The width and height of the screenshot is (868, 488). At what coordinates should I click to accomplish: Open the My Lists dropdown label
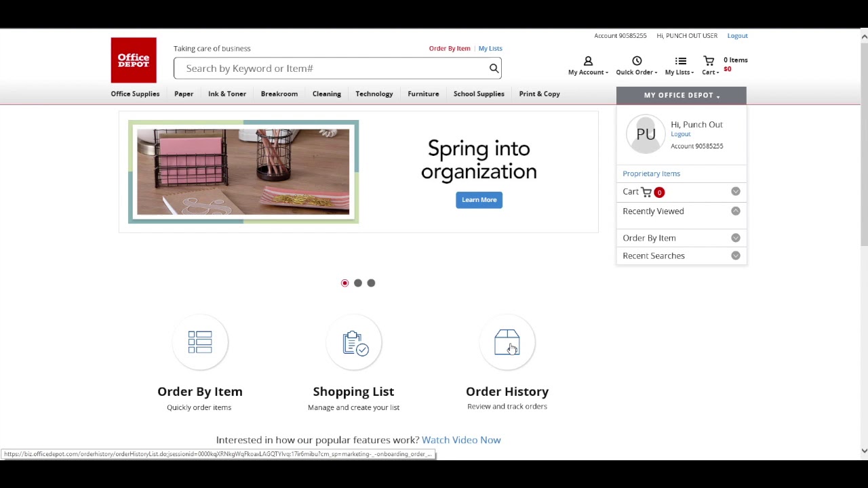pyautogui.click(x=679, y=73)
